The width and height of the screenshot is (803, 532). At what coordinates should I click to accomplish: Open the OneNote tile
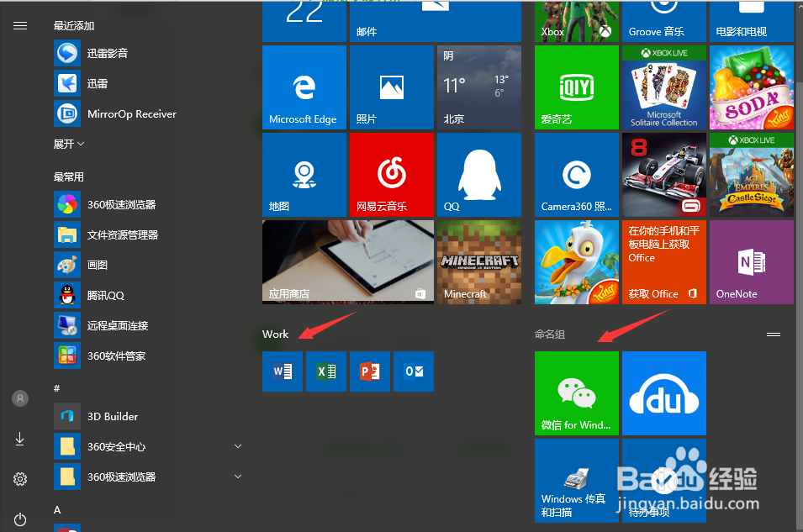pos(752,262)
